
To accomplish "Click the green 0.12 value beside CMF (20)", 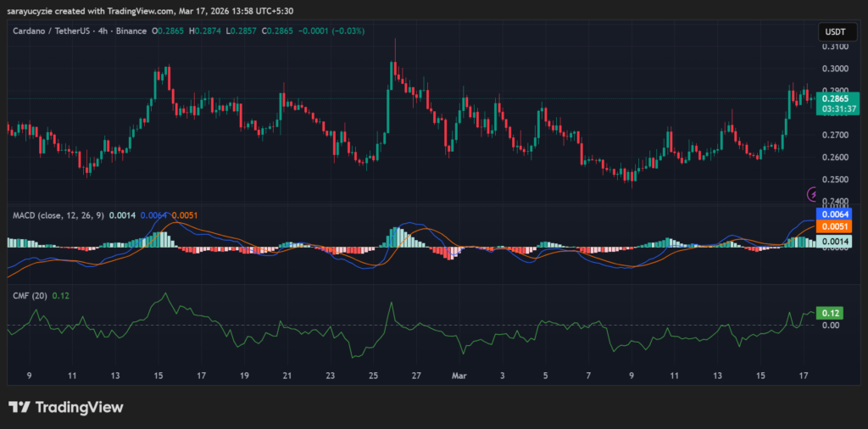I will (x=60, y=295).
